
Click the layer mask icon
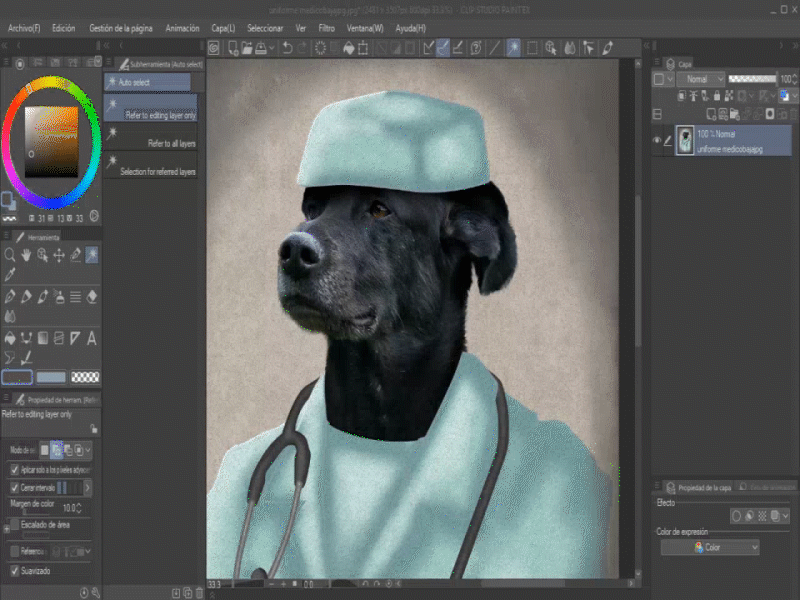coord(770,114)
